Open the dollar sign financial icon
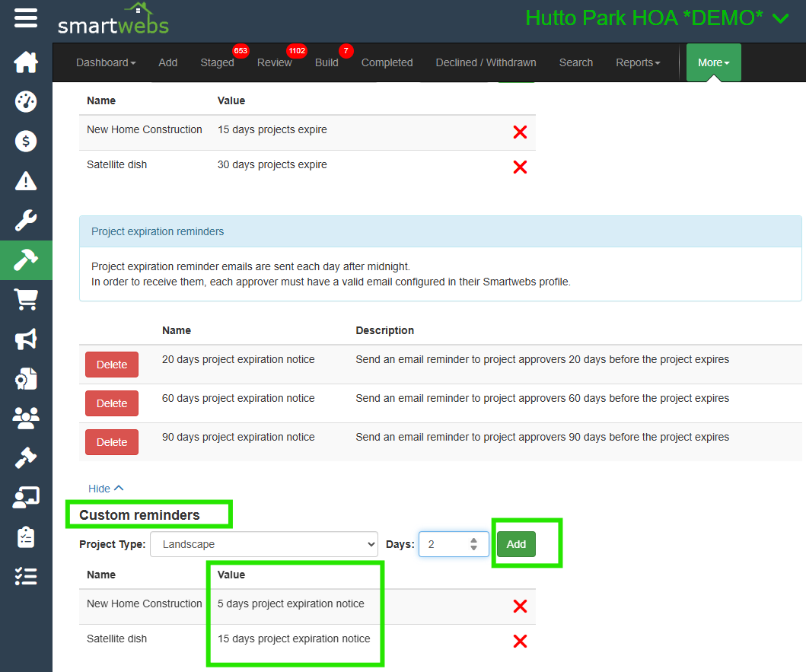The image size is (806, 672). [x=26, y=141]
